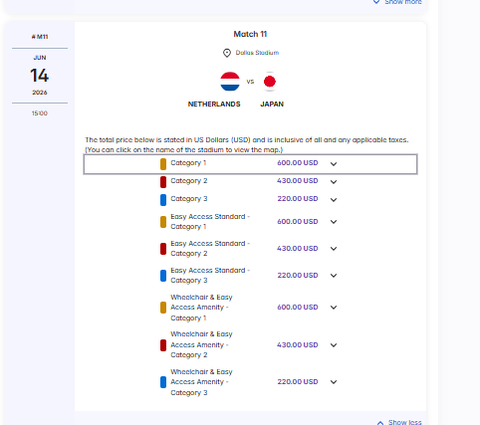Select Wheelchair & Easy Access Amenity - Category 2 label
480x425 pixels.
[201, 345]
